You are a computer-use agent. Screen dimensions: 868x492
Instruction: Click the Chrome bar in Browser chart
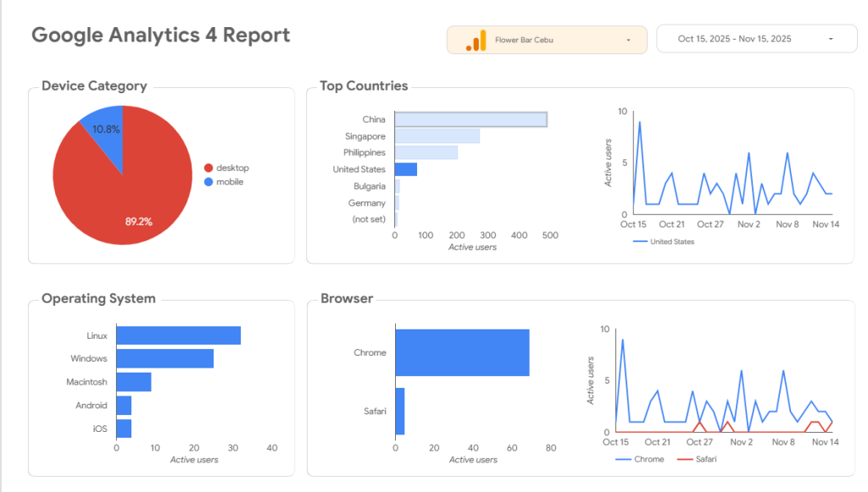coord(462,353)
